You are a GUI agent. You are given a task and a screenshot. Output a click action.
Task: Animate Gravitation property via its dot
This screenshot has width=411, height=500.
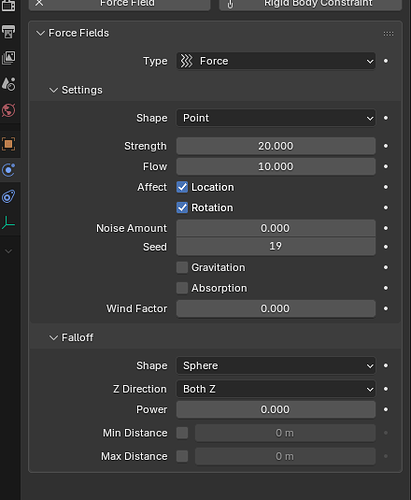[386, 267]
